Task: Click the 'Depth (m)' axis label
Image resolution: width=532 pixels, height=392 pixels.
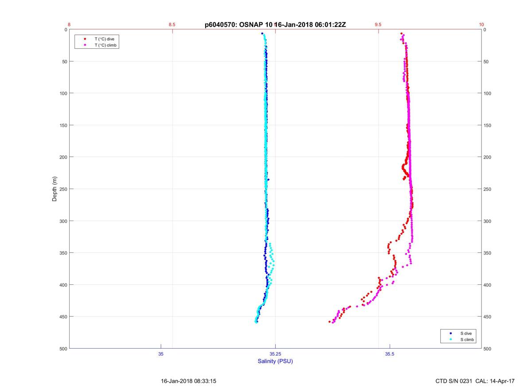Action: click(x=55, y=189)
